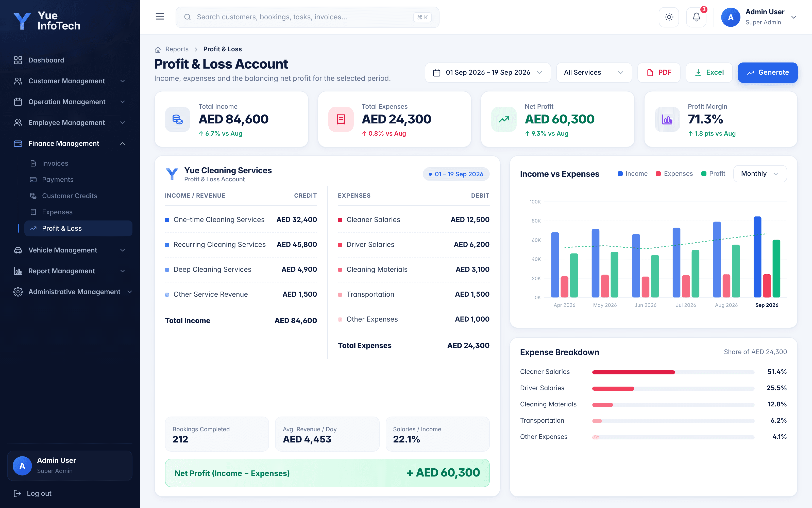This screenshot has width=812, height=508.
Task: Collapse Finance Management menu
Action: (x=70, y=144)
